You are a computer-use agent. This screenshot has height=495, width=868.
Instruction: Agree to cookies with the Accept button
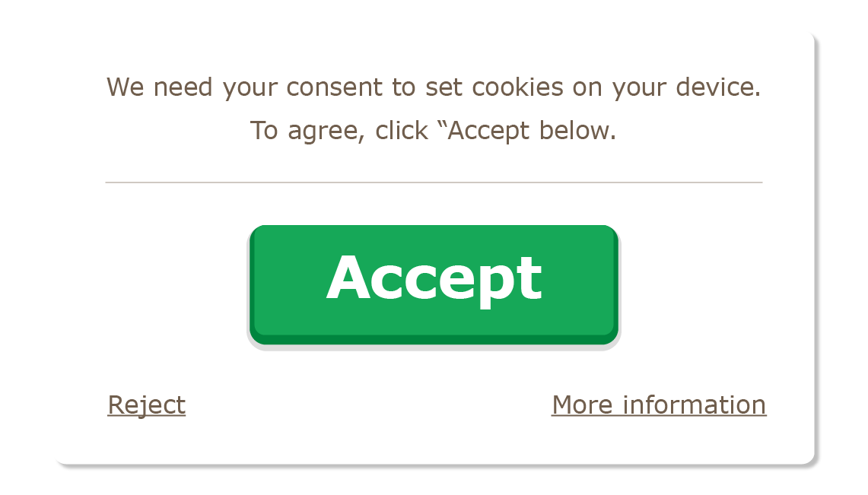[x=434, y=284]
